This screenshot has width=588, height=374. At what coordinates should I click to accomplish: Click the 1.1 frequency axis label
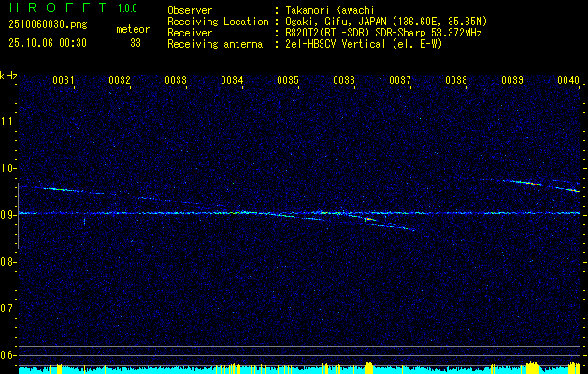point(8,122)
